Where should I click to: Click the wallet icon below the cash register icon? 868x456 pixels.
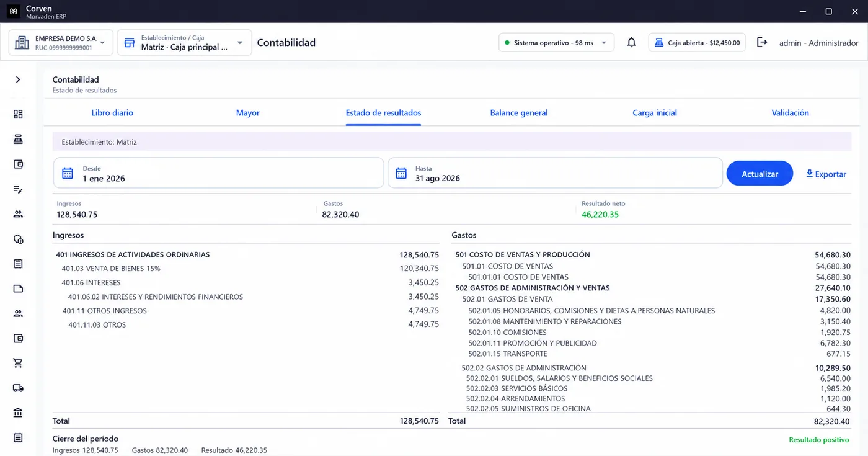tap(18, 164)
